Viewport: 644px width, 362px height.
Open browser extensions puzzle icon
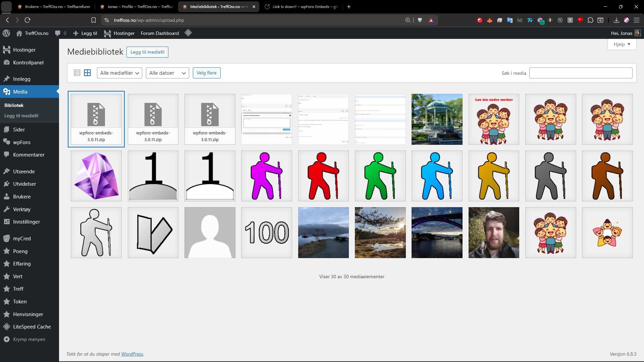pyautogui.click(x=590, y=20)
